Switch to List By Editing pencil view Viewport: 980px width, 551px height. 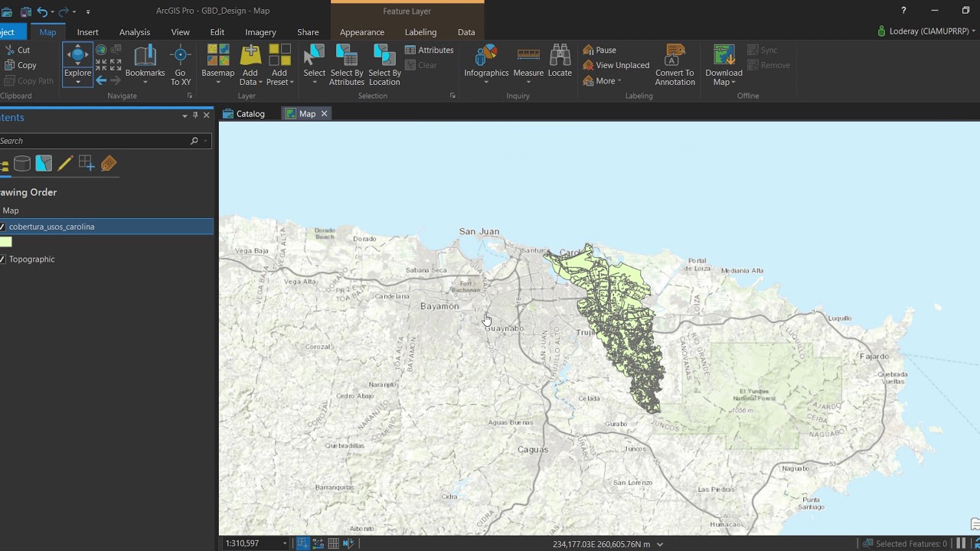(65, 163)
